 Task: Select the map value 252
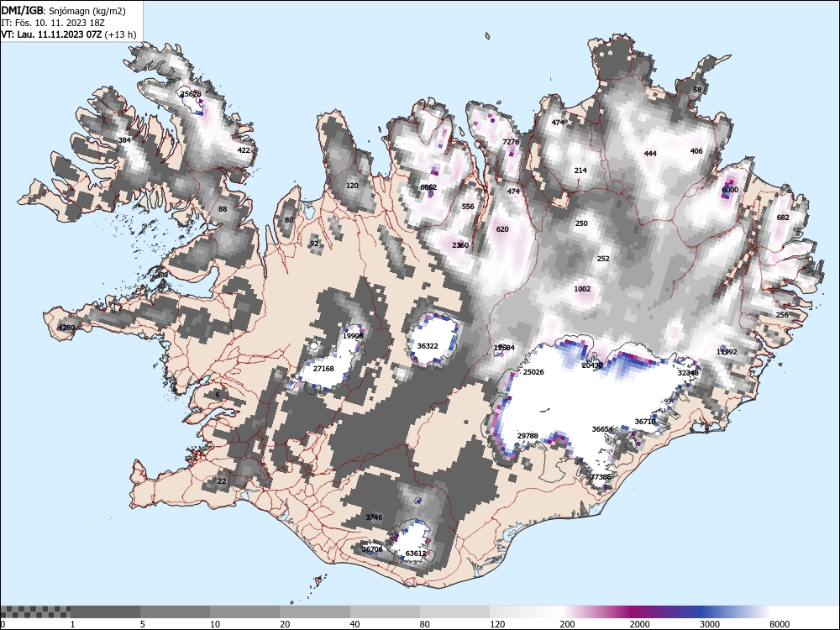click(x=603, y=258)
